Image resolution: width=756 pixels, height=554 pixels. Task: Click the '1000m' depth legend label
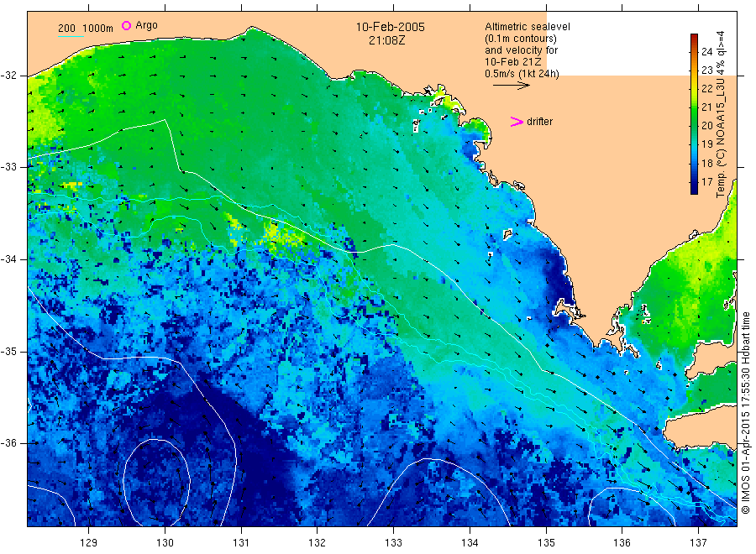[98, 29]
